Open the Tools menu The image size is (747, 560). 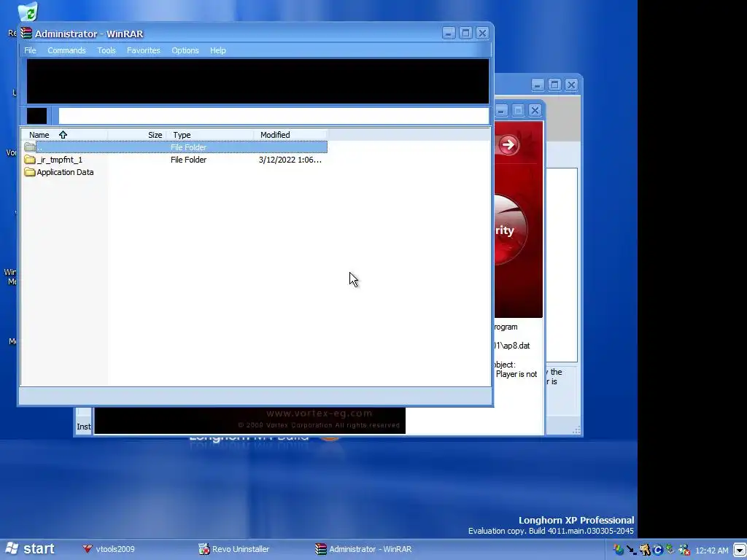coord(107,50)
